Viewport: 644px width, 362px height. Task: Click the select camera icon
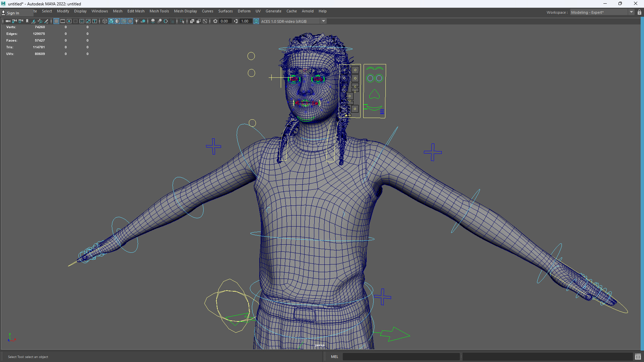point(8,21)
